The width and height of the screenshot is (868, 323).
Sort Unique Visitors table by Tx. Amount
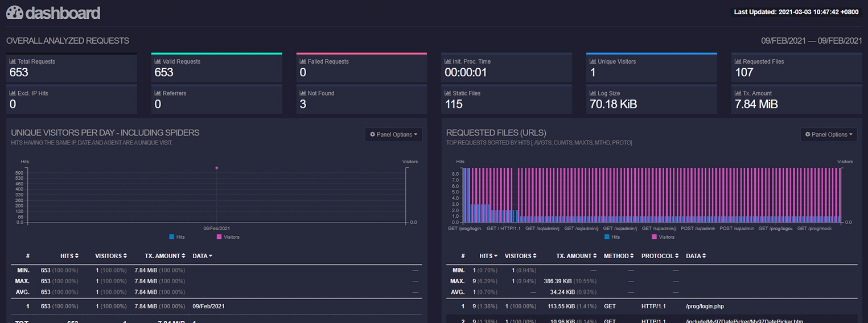click(x=164, y=256)
